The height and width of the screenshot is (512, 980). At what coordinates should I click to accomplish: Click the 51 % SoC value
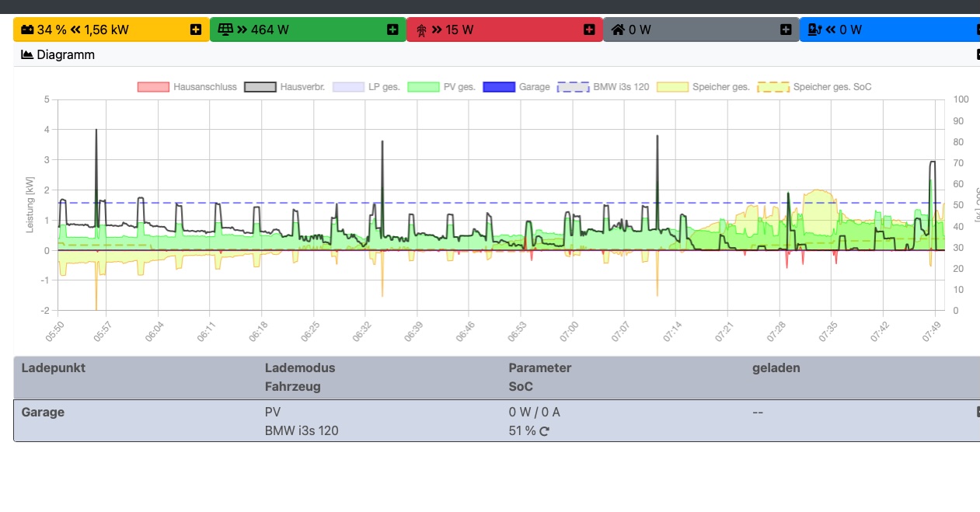click(522, 430)
